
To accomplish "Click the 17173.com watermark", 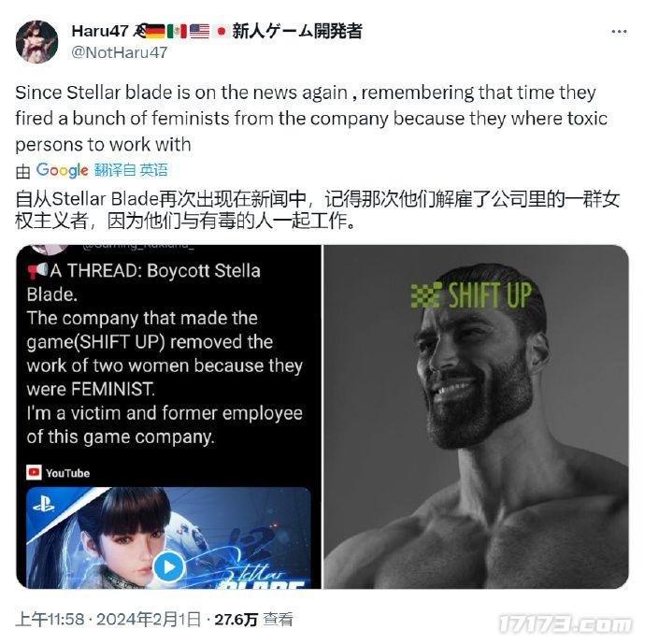I will pos(566,624).
